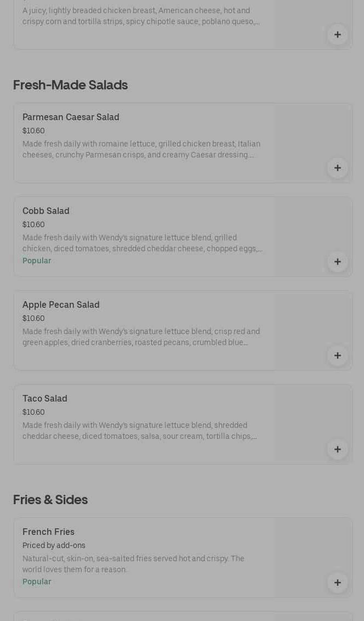The image size is (364, 621).
Task: Add Parmesan Caesar Salad with plus icon
Action: [337, 168]
